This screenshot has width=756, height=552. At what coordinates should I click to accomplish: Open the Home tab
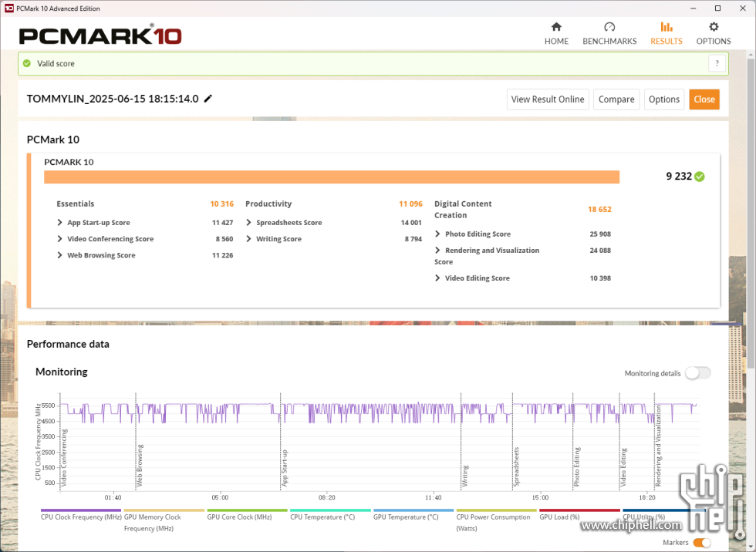(x=556, y=33)
